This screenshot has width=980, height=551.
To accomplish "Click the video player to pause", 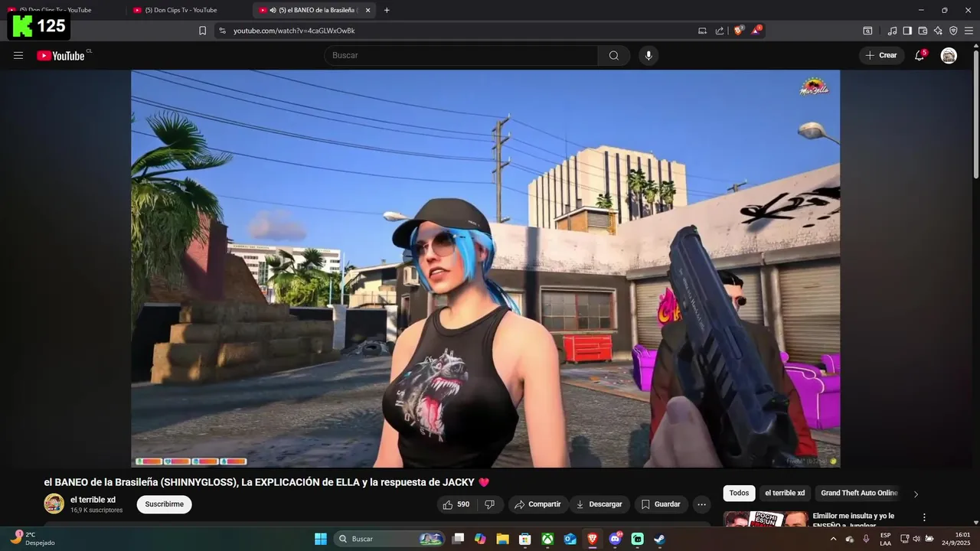I will point(485,269).
